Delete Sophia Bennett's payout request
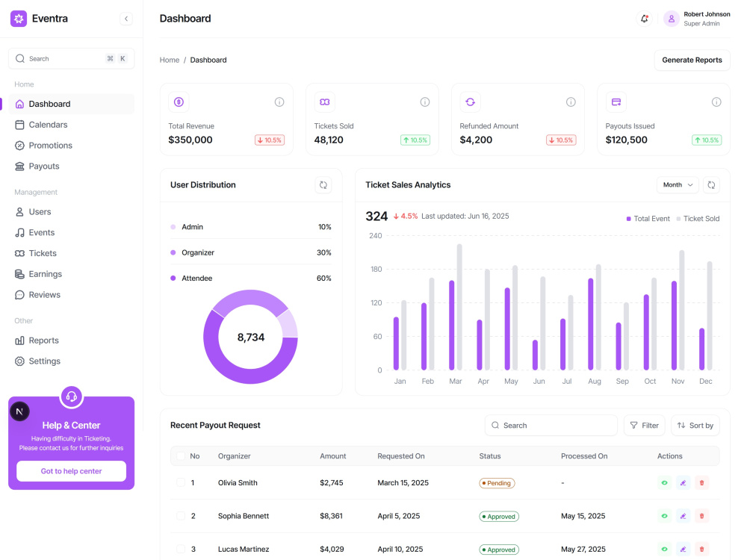Viewport: 747px width, 560px height. pyautogui.click(x=701, y=516)
